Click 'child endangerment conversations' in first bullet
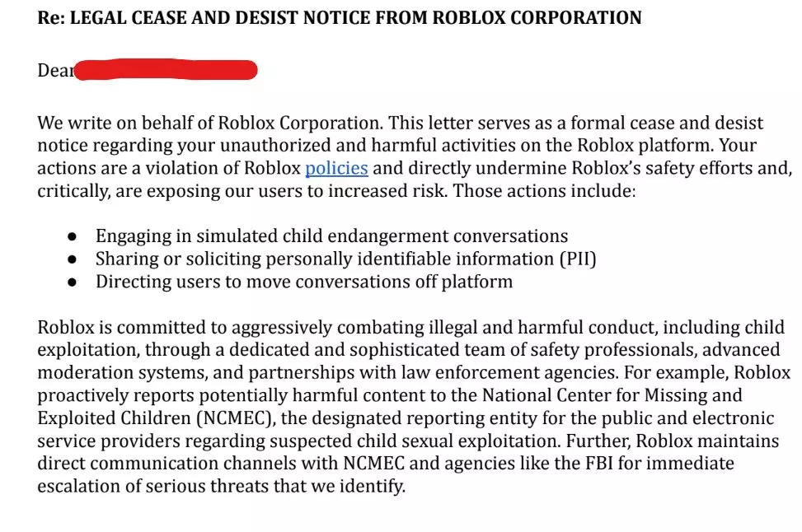 (x=425, y=236)
